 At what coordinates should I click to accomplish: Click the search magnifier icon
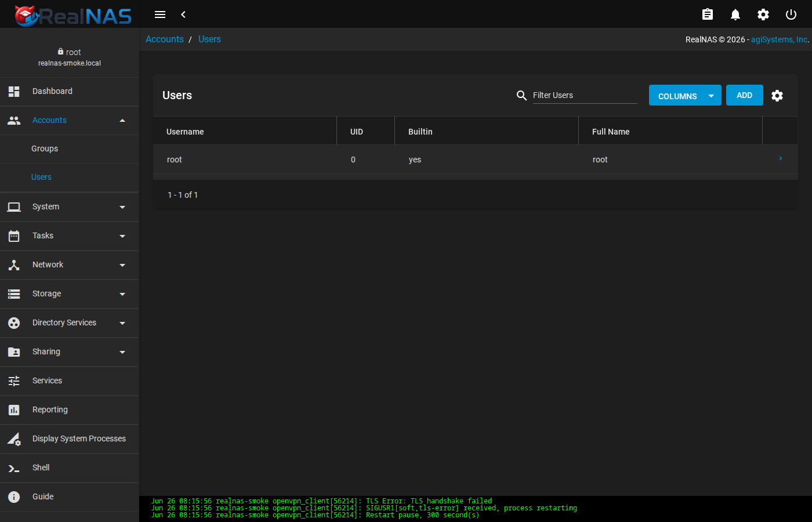click(521, 95)
